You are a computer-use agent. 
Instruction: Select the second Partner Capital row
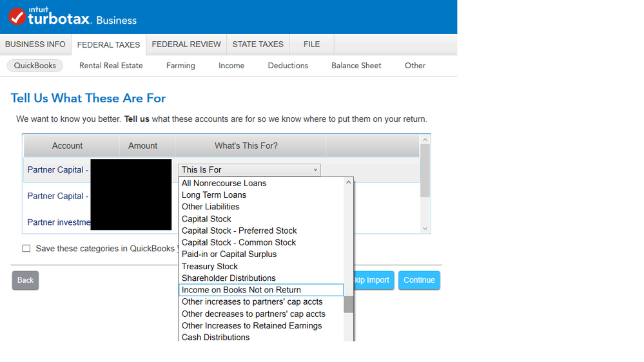tap(222, 196)
